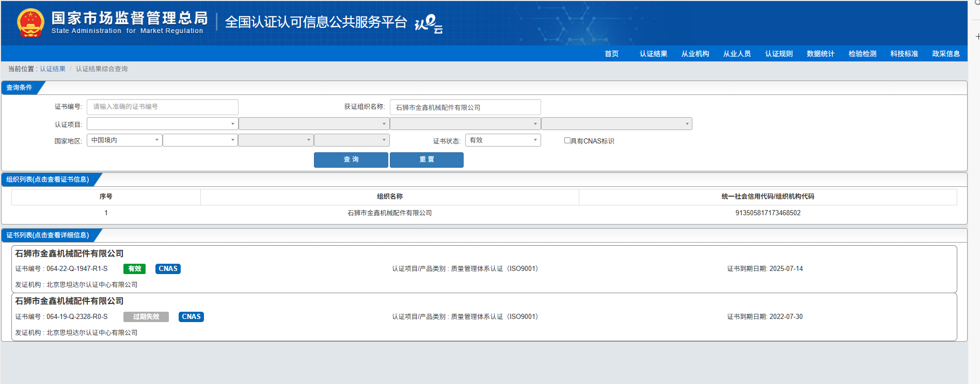Open the 从业人员 navigation menu

(737, 54)
